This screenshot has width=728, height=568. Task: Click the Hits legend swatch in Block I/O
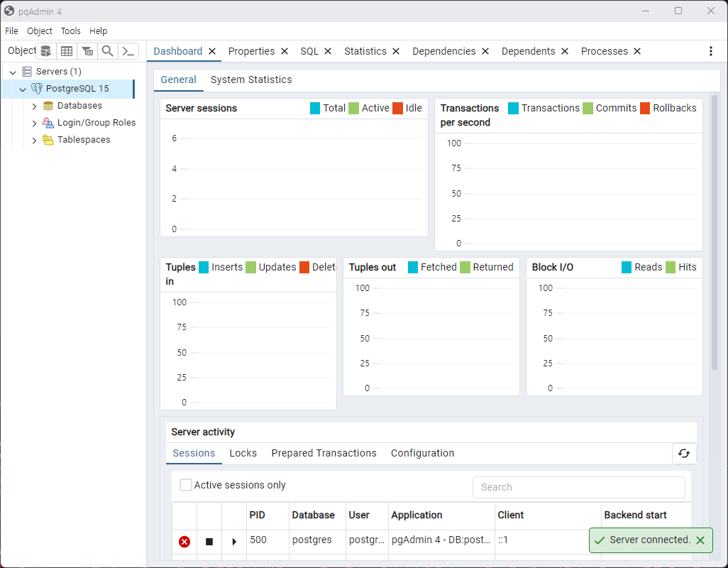pyautogui.click(x=671, y=268)
